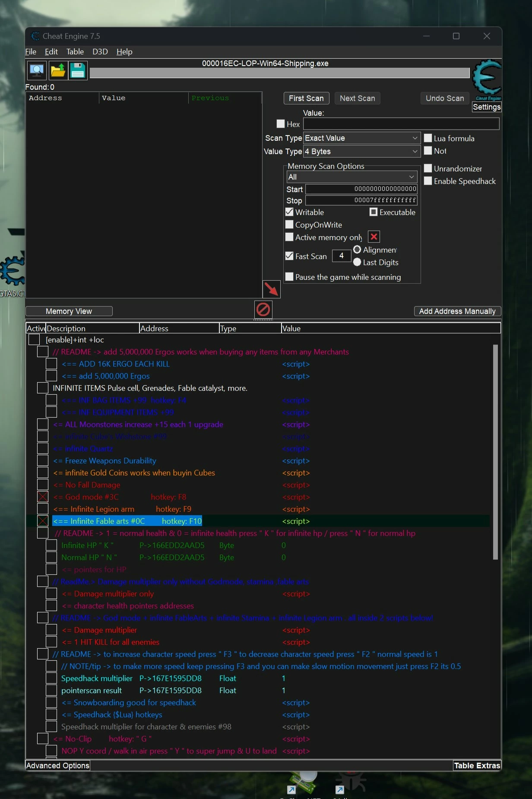Click the Fast Scan alignment value box
532x799 pixels.
coord(341,256)
